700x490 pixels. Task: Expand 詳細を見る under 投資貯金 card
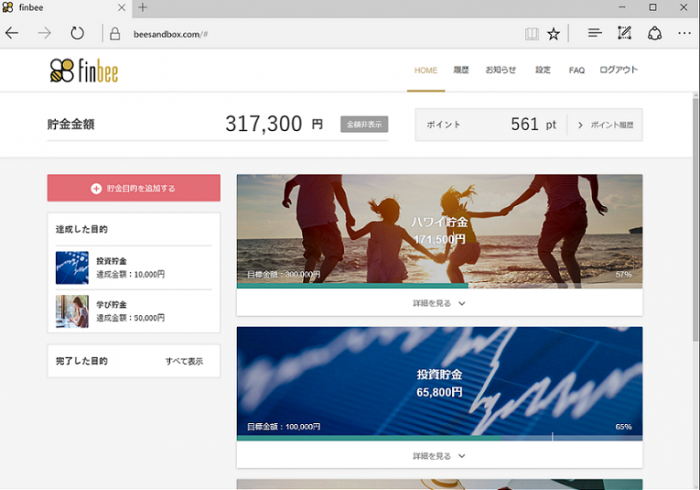[x=439, y=456]
